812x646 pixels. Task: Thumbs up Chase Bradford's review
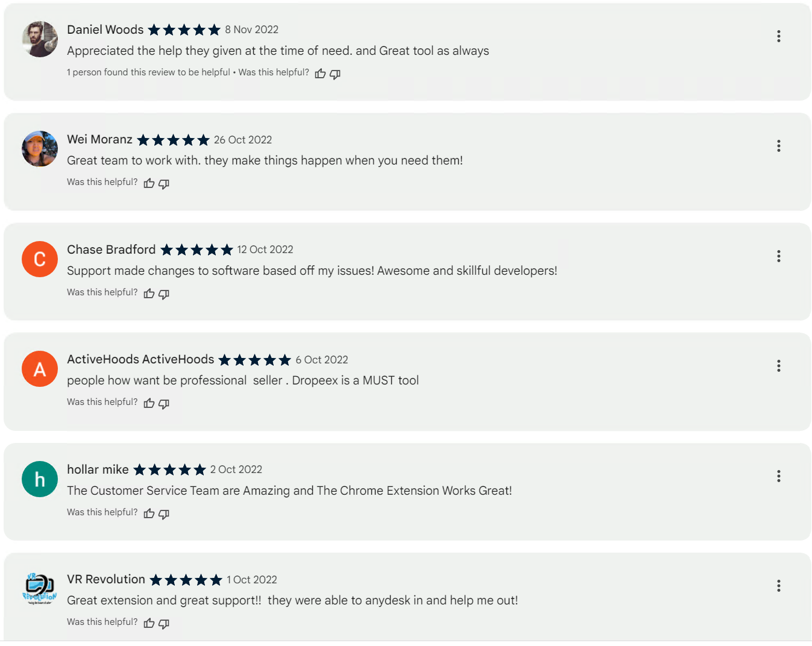click(x=149, y=293)
